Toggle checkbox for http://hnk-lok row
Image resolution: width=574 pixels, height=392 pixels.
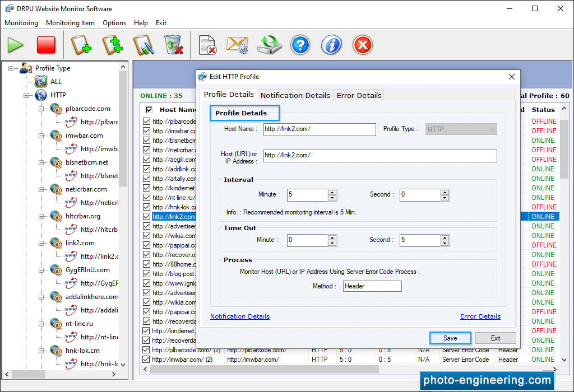pos(147,207)
